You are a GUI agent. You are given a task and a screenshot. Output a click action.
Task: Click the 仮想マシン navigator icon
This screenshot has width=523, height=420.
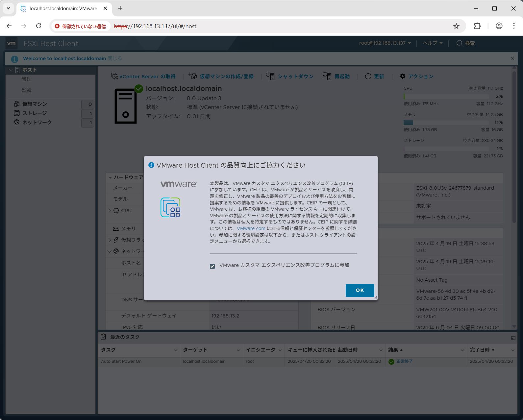[x=17, y=104]
